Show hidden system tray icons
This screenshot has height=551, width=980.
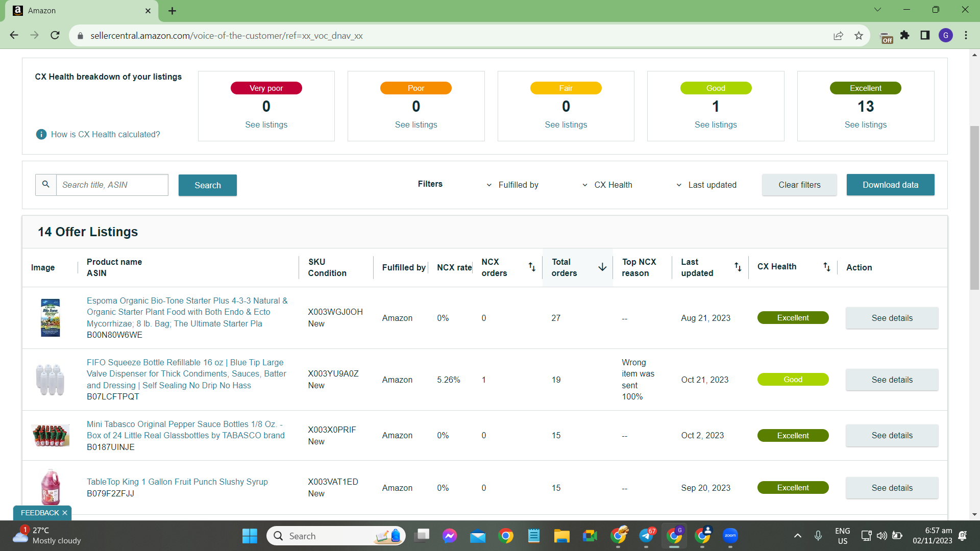(798, 536)
